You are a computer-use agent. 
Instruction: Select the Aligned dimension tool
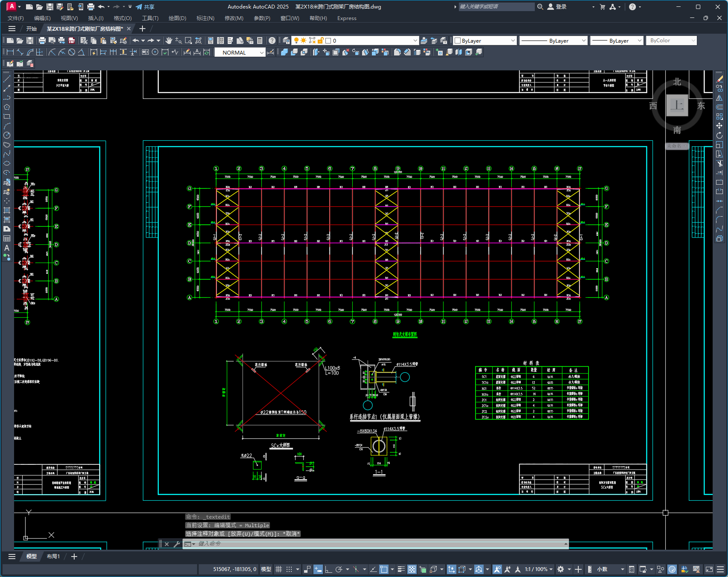[x=20, y=52]
